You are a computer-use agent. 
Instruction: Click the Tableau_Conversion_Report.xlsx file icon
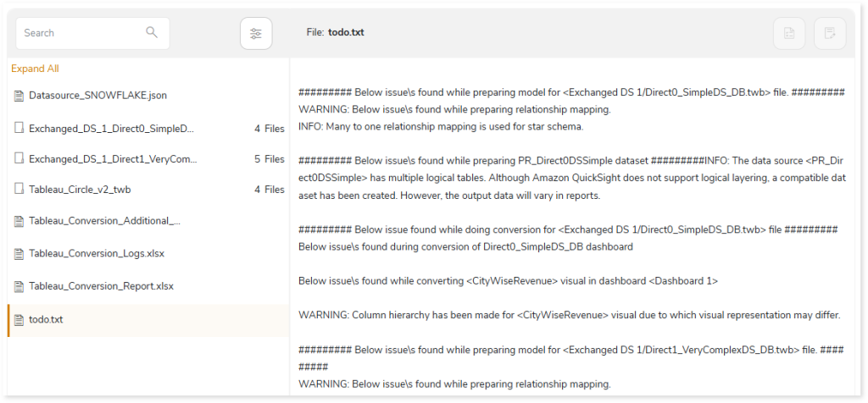(x=19, y=286)
